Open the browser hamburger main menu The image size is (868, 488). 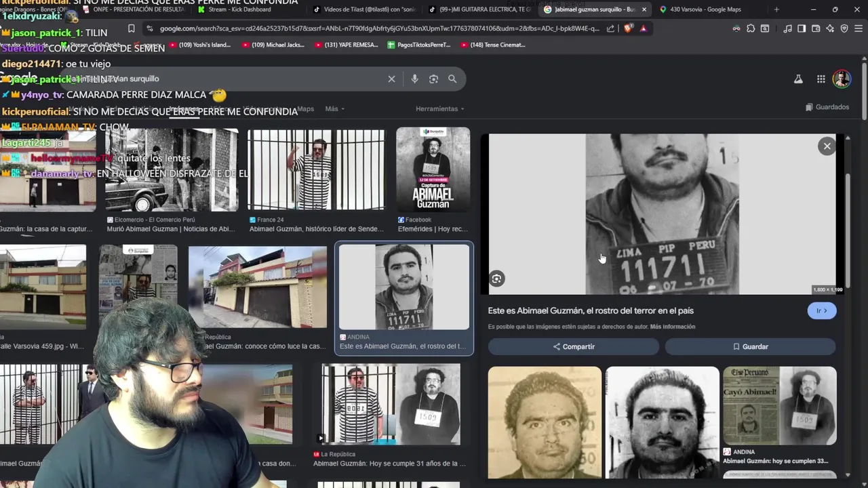(x=859, y=28)
